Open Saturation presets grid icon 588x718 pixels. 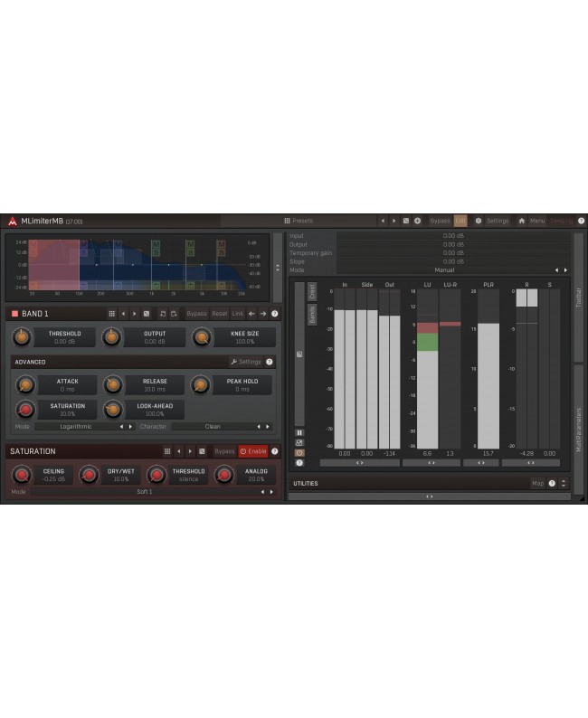coord(167,451)
